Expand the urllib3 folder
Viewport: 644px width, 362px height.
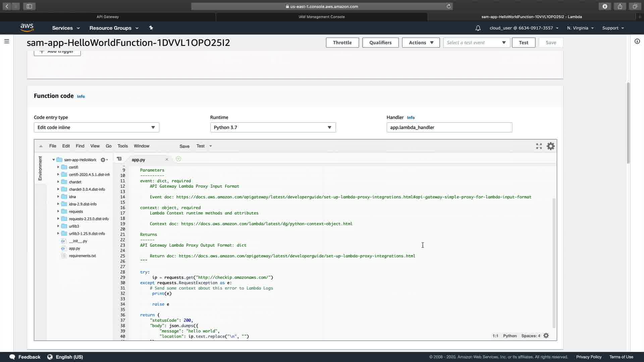point(58,226)
